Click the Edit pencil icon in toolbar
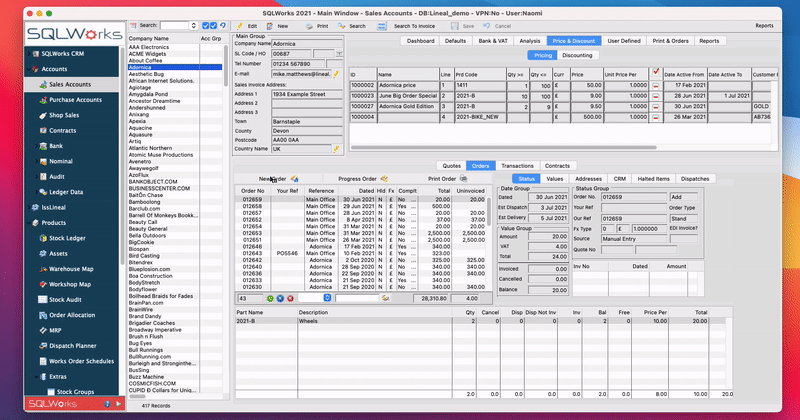Image resolution: width=800 pixels, height=420 pixels. pyautogui.click(x=240, y=25)
